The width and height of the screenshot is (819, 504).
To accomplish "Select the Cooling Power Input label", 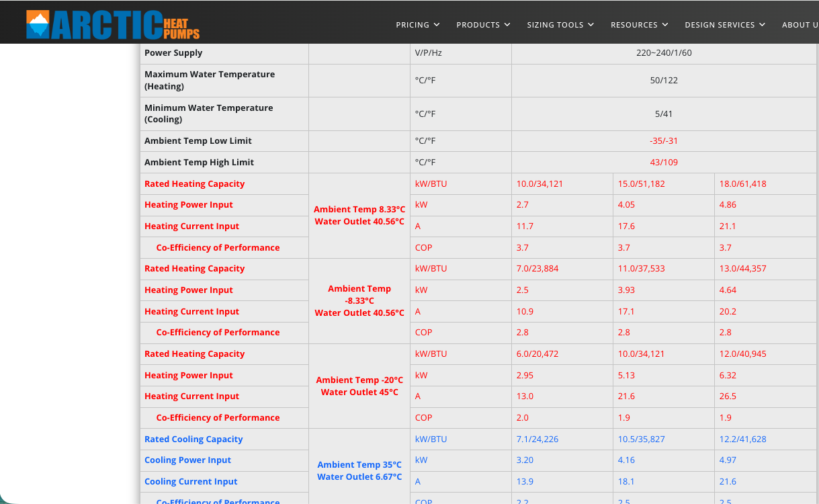I will click(x=188, y=460).
